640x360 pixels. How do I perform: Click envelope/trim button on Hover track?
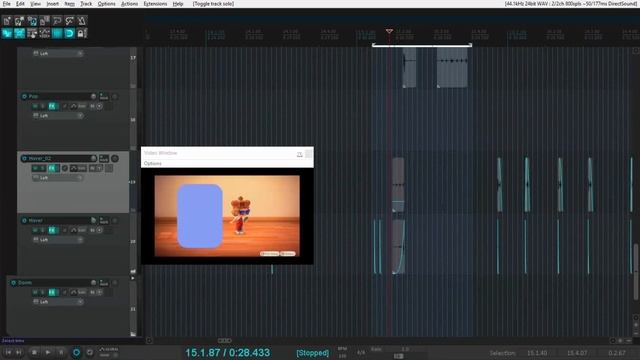[x=78, y=230]
